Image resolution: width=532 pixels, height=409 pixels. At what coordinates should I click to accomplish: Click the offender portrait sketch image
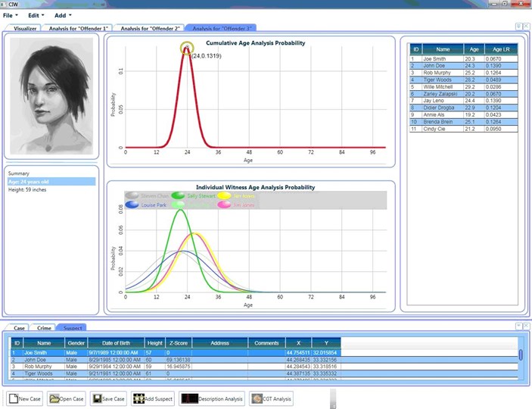pyautogui.click(x=51, y=95)
